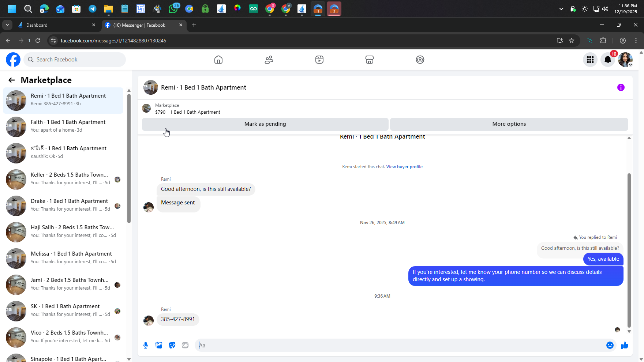
Task: Open the Friends icon in top navigation
Action: point(269,60)
